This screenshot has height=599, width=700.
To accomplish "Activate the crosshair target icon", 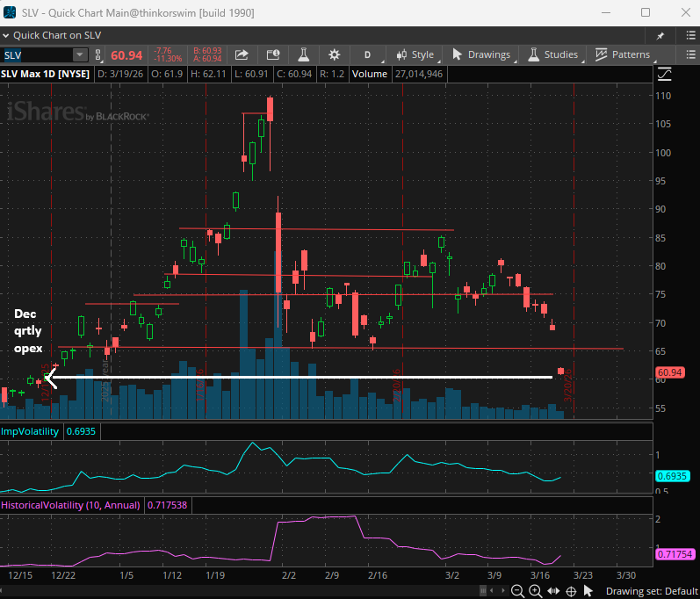I will [x=571, y=591].
